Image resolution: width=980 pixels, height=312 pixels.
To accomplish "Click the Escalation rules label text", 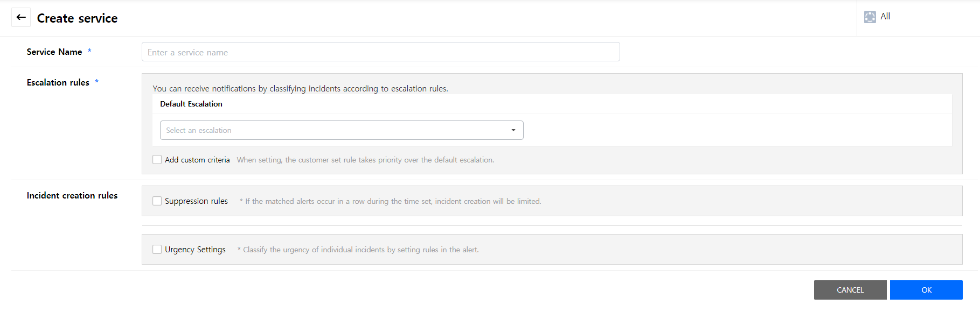I will [x=58, y=82].
